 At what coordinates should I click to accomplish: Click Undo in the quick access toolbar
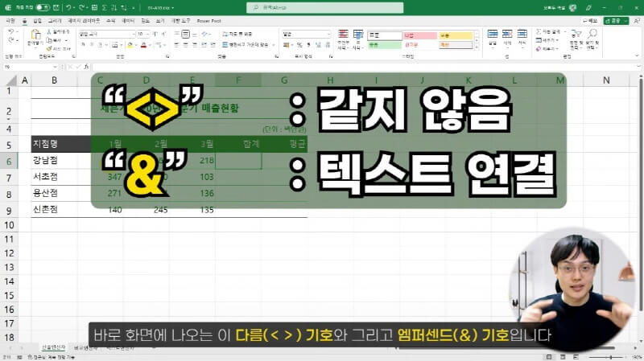tap(68, 8)
